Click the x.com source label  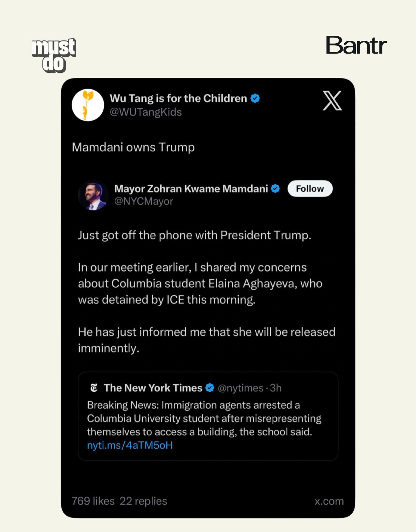coord(329,501)
